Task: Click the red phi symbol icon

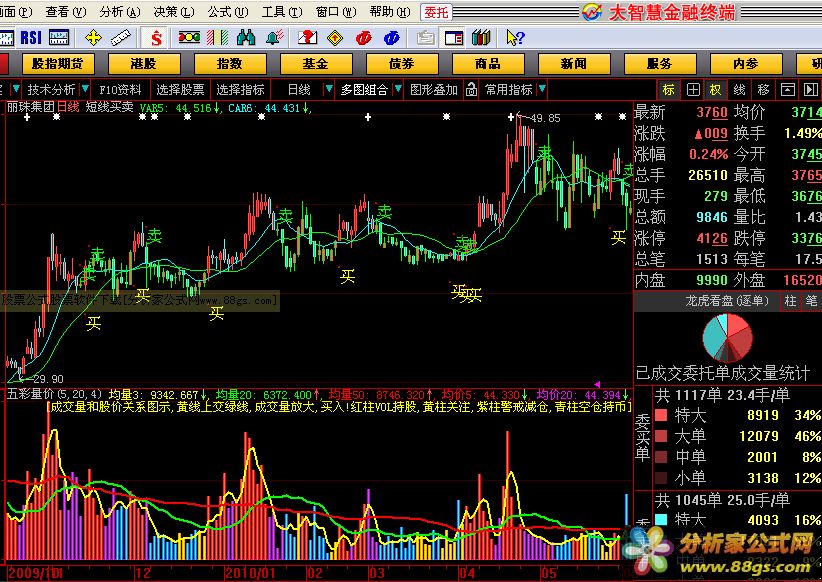Action: click(x=363, y=37)
